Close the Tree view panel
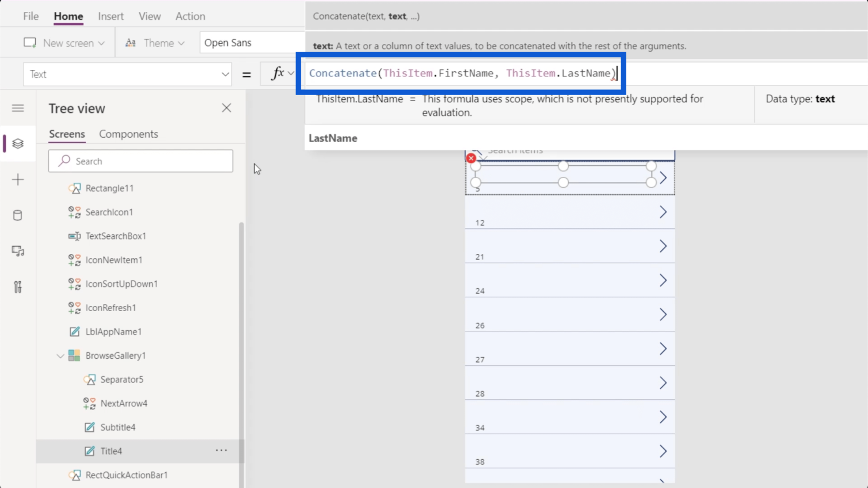 point(226,108)
